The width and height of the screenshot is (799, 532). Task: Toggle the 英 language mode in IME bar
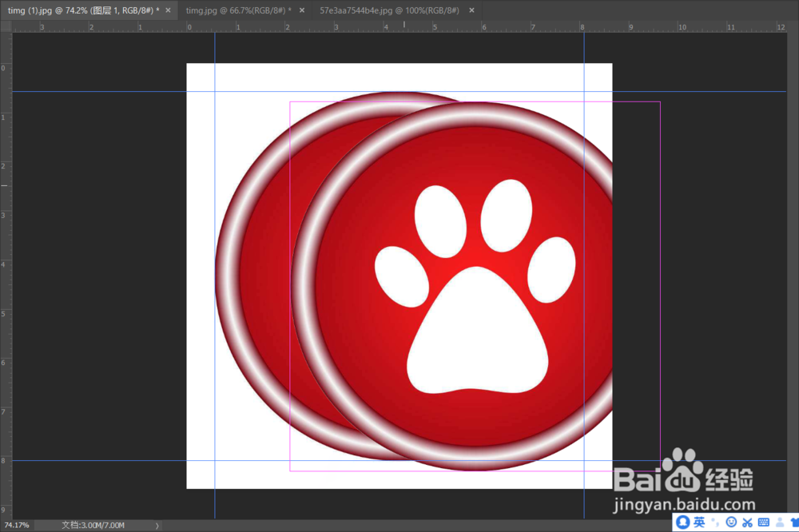[699, 522]
